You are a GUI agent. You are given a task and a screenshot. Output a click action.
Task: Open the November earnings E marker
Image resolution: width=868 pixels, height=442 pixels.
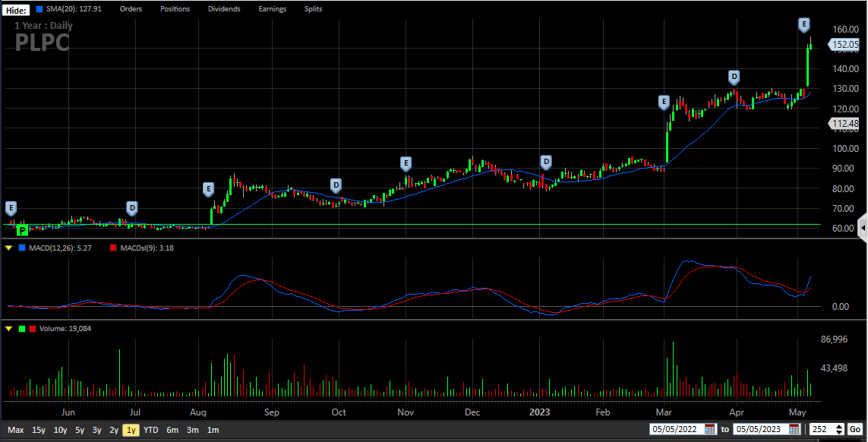406,163
